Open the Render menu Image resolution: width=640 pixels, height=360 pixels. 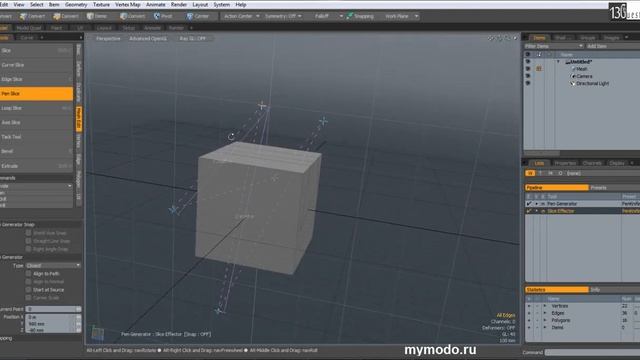coord(179,4)
